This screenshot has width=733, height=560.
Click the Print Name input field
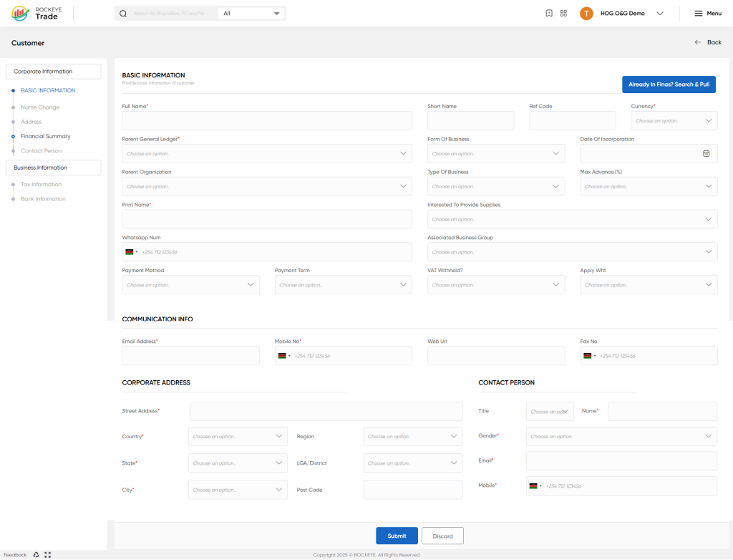[267, 219]
